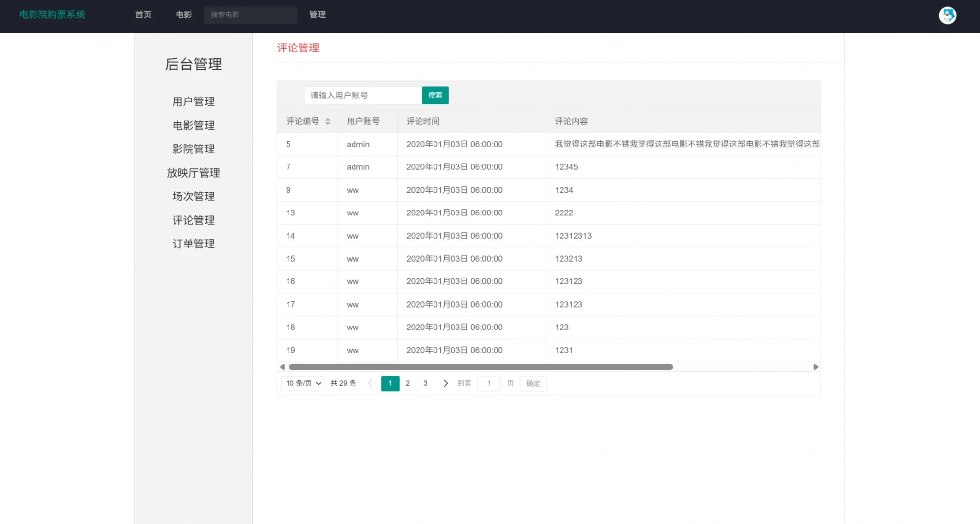
Task: Open the user avatar menu
Action: click(x=948, y=15)
